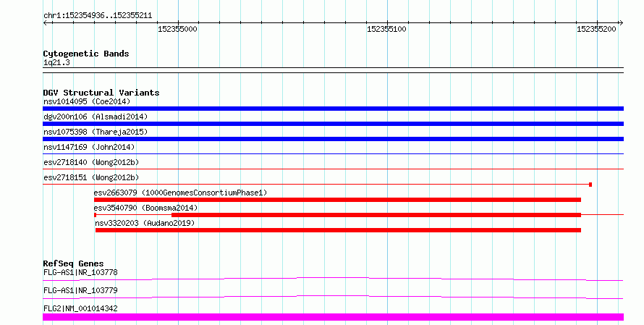Select the red bar under nsv3320203
This screenshot has width=644, height=325.
click(338, 230)
